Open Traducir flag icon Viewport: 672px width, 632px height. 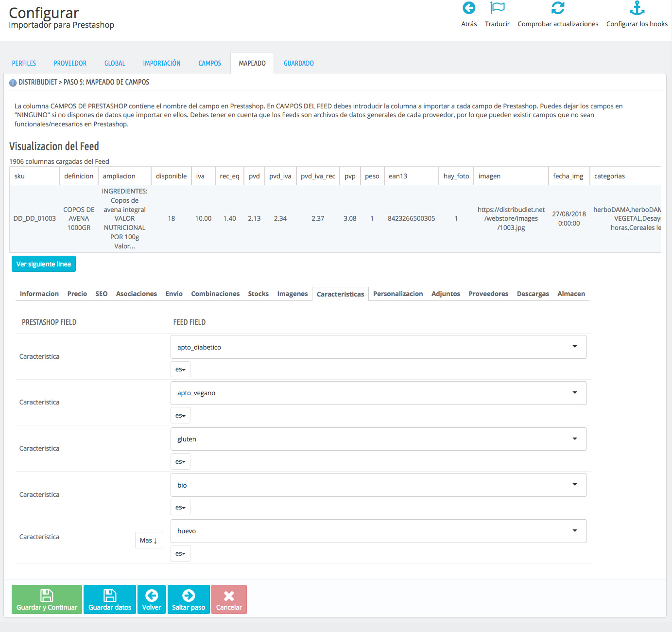coord(497,8)
